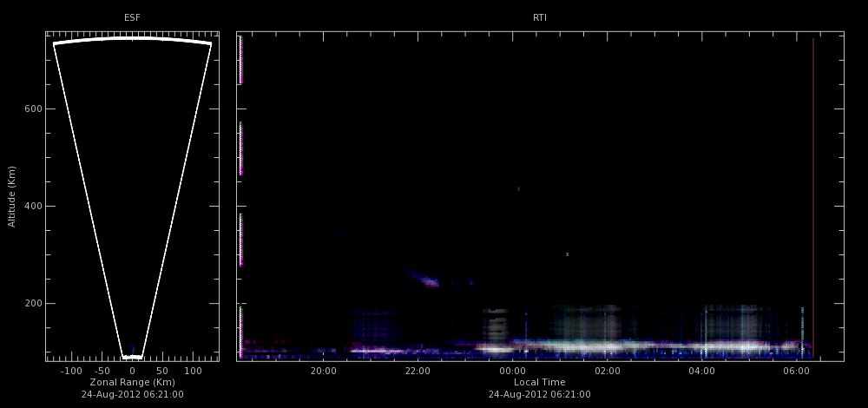
Task: Click the 0 zonal range tick label
Action: (x=132, y=371)
